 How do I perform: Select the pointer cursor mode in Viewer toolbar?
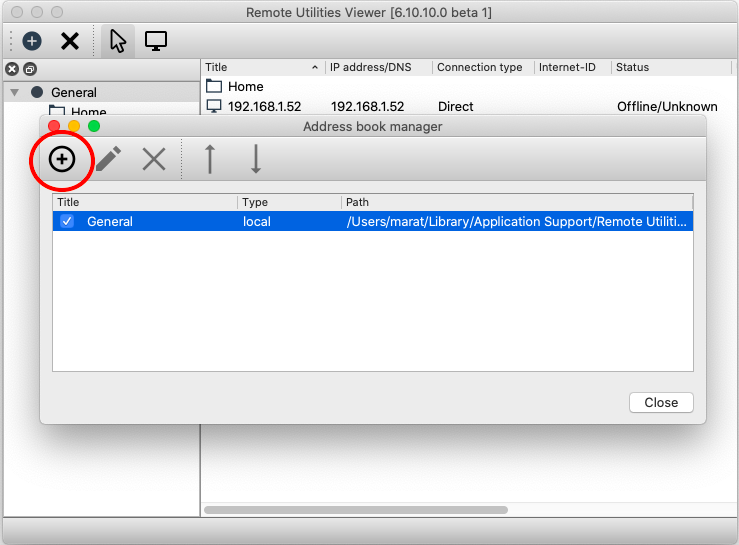pyautogui.click(x=118, y=41)
